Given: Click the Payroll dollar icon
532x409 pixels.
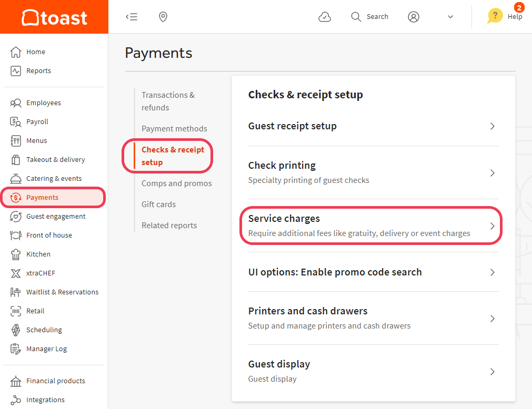Looking at the screenshot, I should [x=16, y=122].
